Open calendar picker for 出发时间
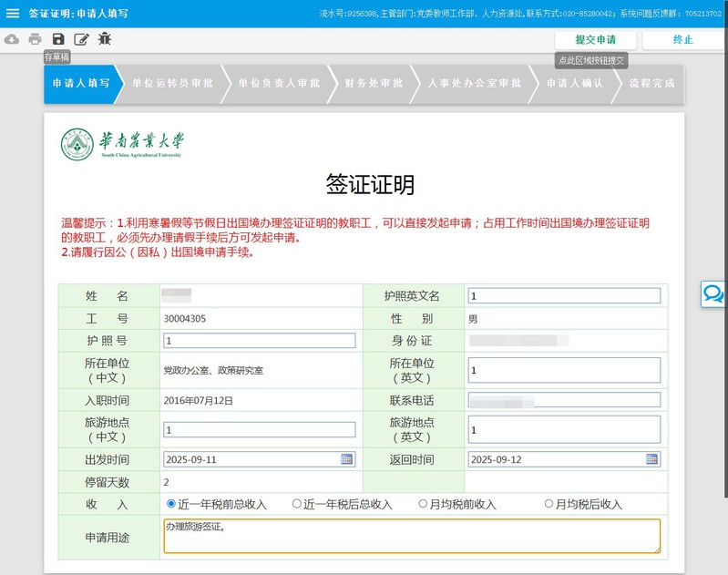This screenshot has width=728, height=575. point(346,459)
